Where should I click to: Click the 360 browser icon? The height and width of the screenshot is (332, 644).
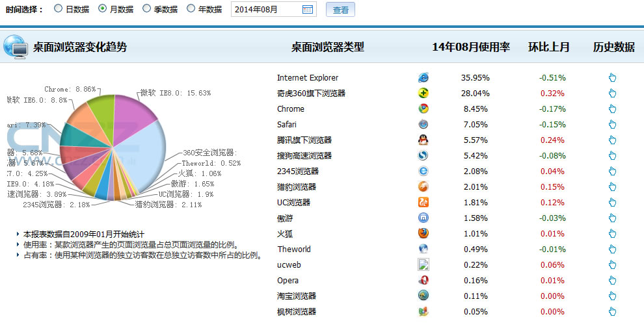[423, 93]
